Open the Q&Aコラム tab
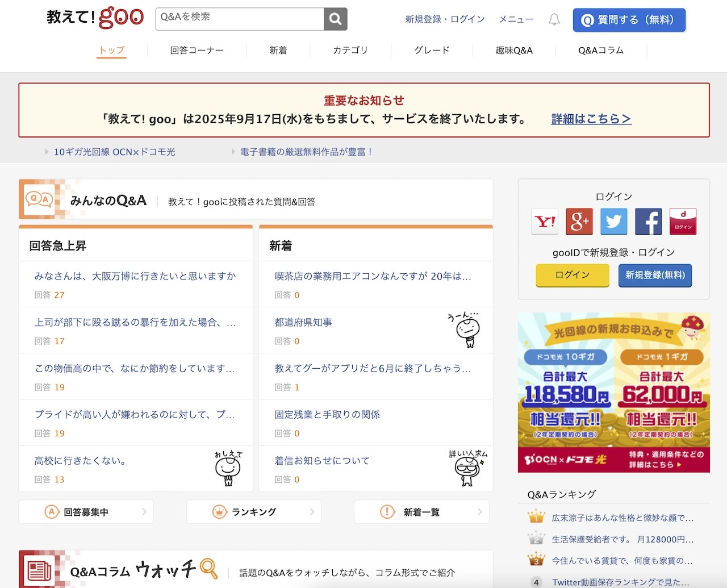 (x=601, y=50)
